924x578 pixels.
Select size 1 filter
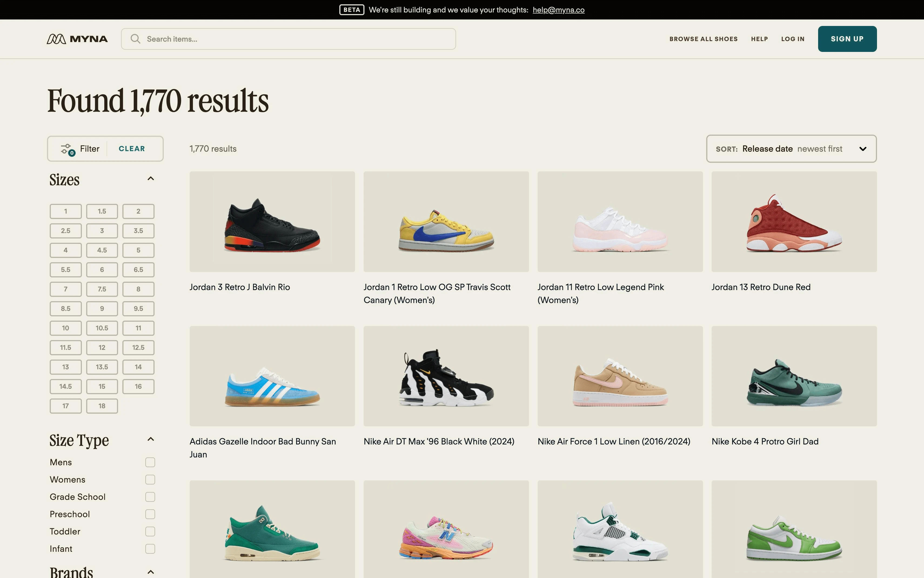click(66, 211)
